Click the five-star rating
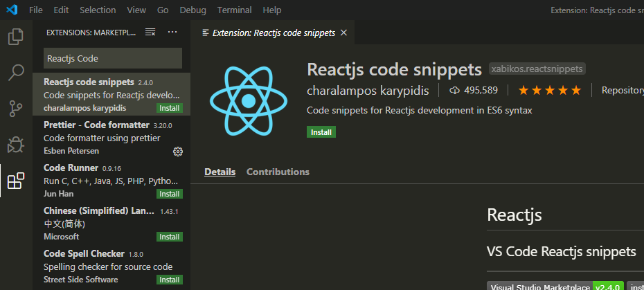 coord(550,91)
